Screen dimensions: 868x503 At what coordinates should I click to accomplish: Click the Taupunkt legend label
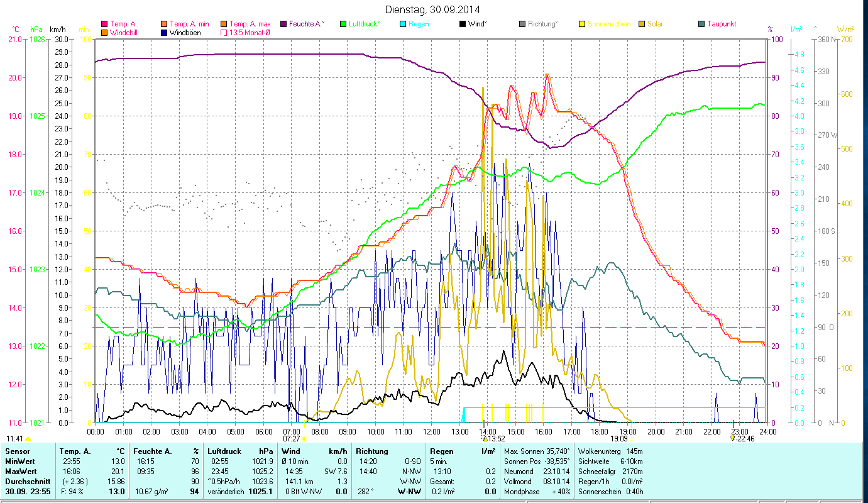tap(721, 24)
